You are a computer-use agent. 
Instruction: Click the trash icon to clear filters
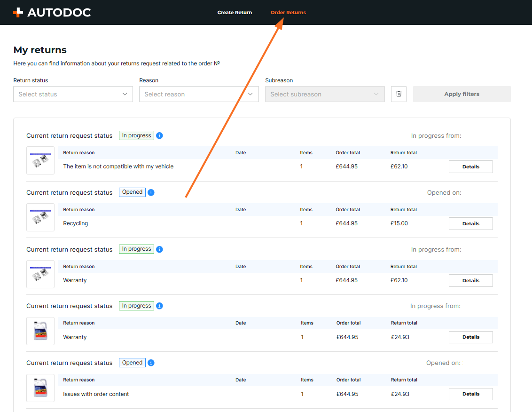(x=399, y=94)
